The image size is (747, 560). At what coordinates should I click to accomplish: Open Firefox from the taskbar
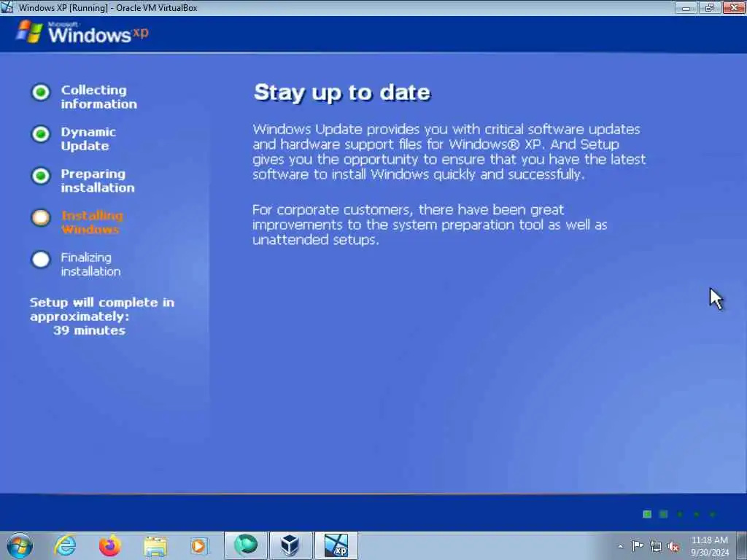point(110,545)
